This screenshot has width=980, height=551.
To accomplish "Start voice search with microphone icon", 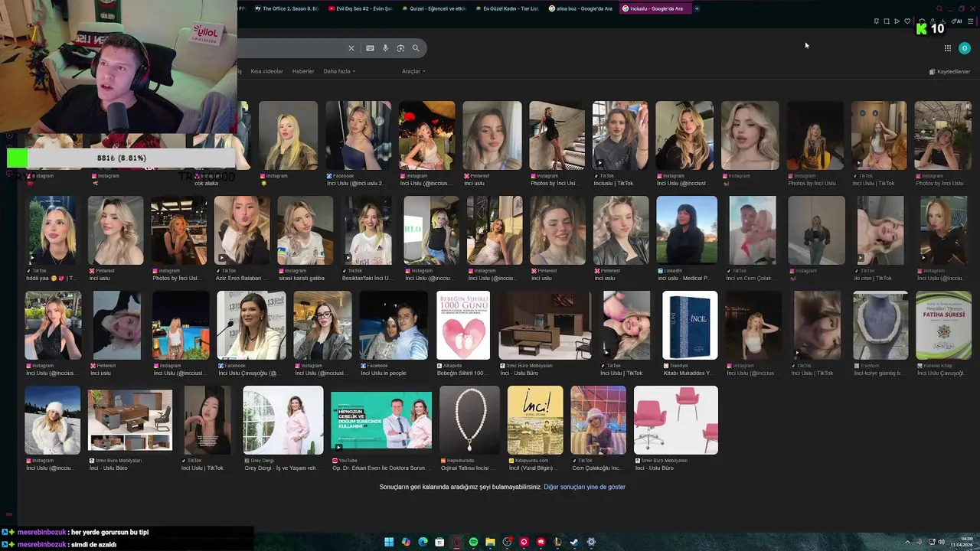I will coord(385,48).
